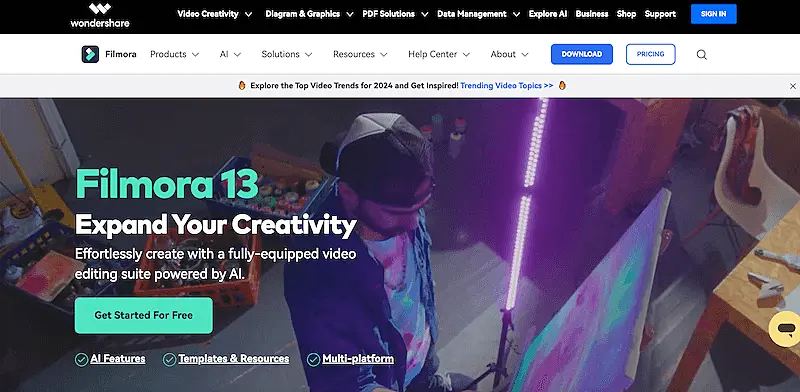Click the Wondershare logo
Image resolution: width=800 pixels, height=392 pixels.
pos(99,15)
